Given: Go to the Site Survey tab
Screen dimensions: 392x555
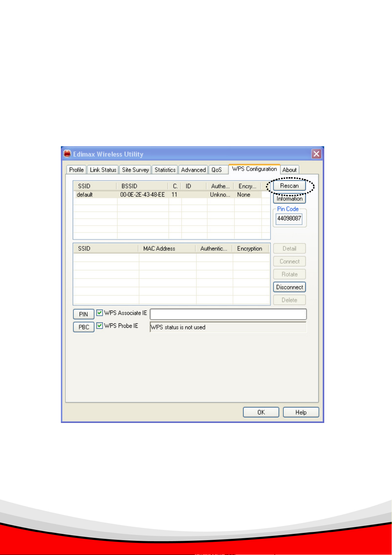Looking at the screenshot, I should click(x=135, y=170).
